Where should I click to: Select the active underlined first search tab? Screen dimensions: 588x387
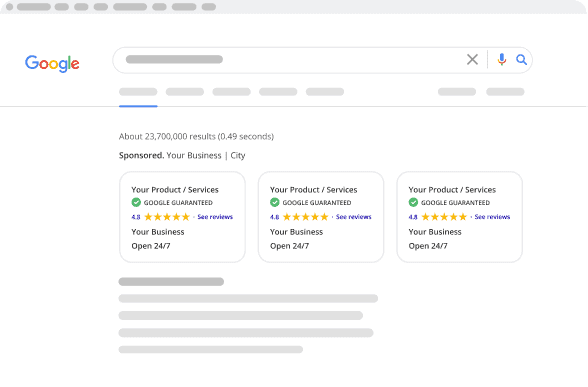[138, 92]
